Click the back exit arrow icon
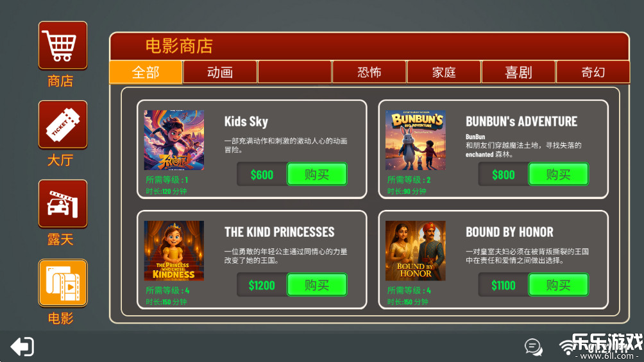Image resolution: width=644 pixels, height=362 pixels. (x=22, y=347)
